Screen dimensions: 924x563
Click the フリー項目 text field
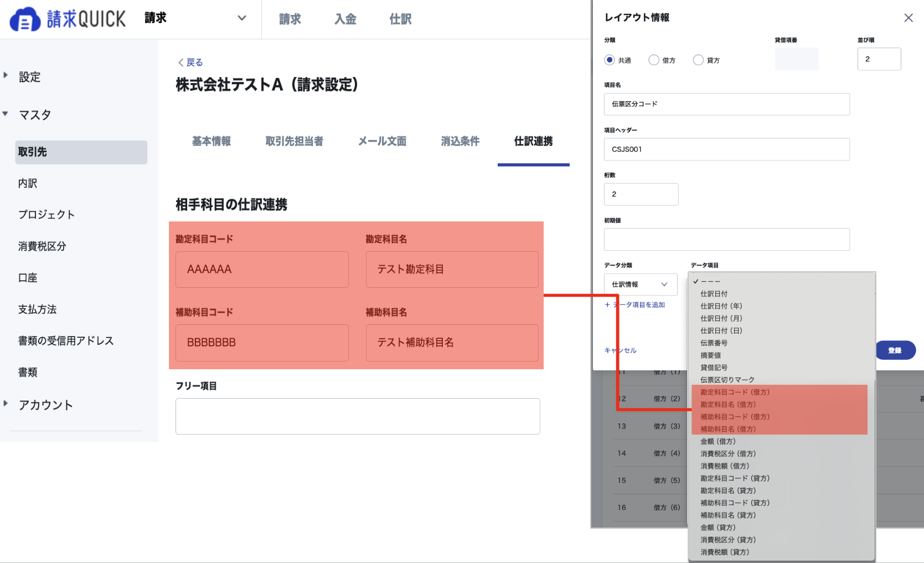pyautogui.click(x=358, y=416)
